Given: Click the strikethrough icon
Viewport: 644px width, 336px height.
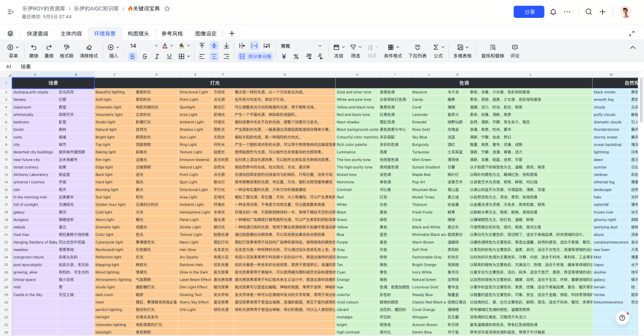Looking at the screenshot, I should (144, 57).
